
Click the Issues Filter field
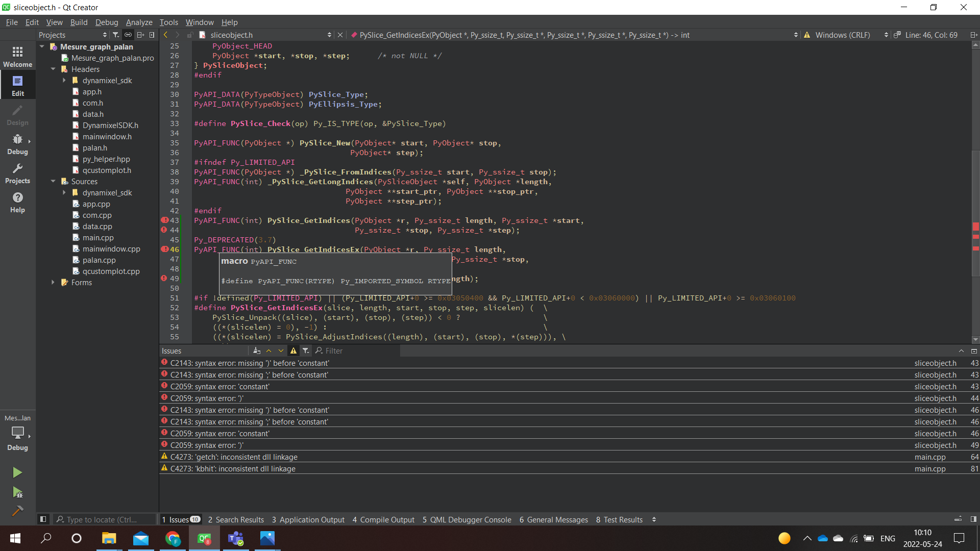pos(357,350)
